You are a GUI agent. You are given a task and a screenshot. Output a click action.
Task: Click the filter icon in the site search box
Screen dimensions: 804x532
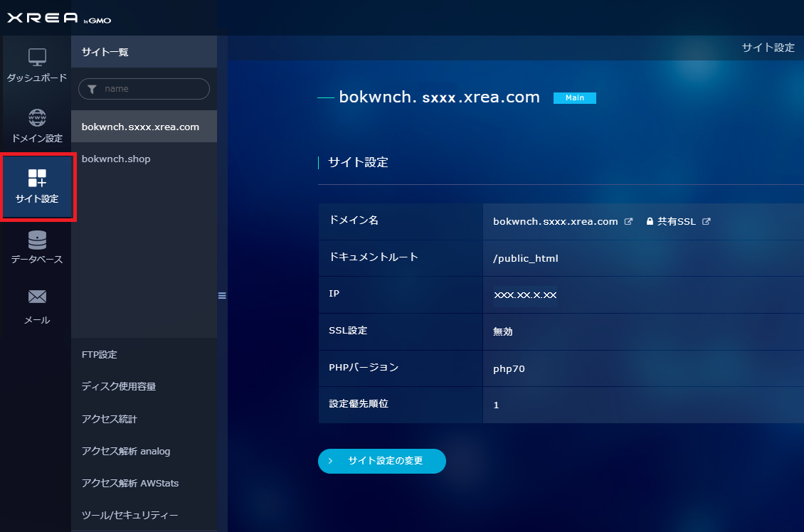pos(92,88)
